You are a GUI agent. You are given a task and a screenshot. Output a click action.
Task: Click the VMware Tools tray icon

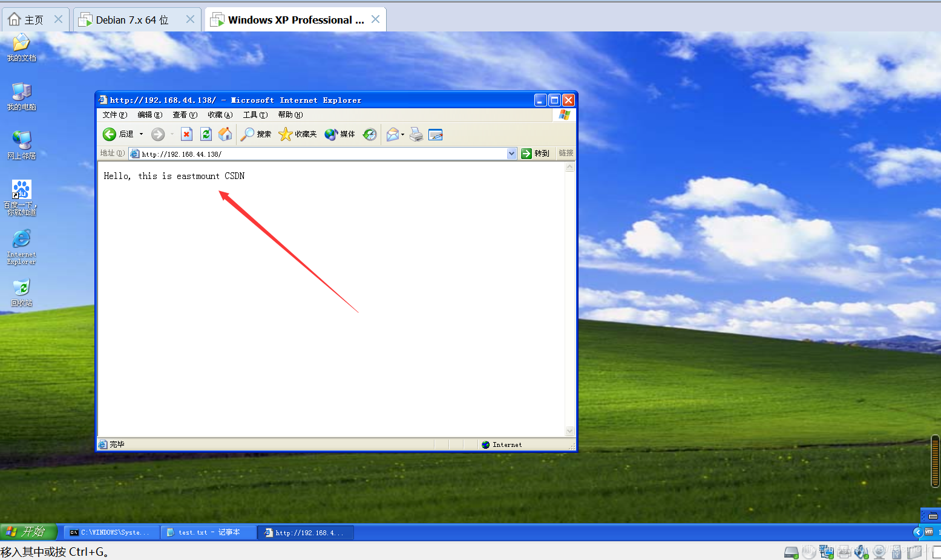929,532
